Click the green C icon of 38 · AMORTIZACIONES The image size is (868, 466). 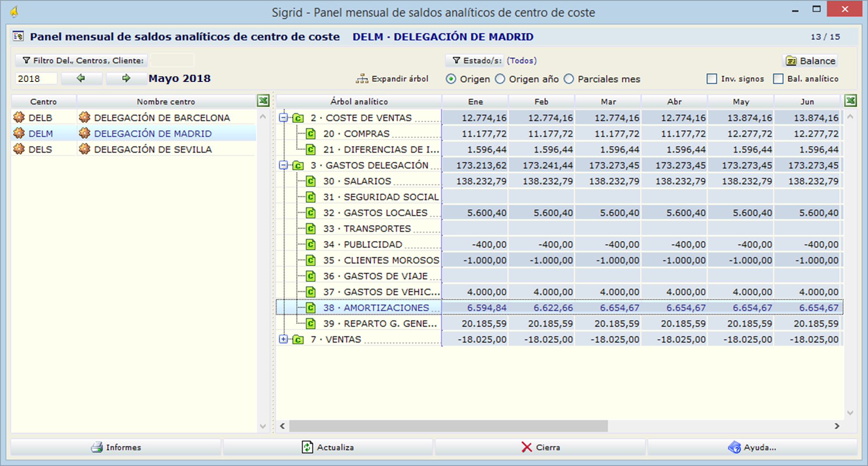point(311,308)
